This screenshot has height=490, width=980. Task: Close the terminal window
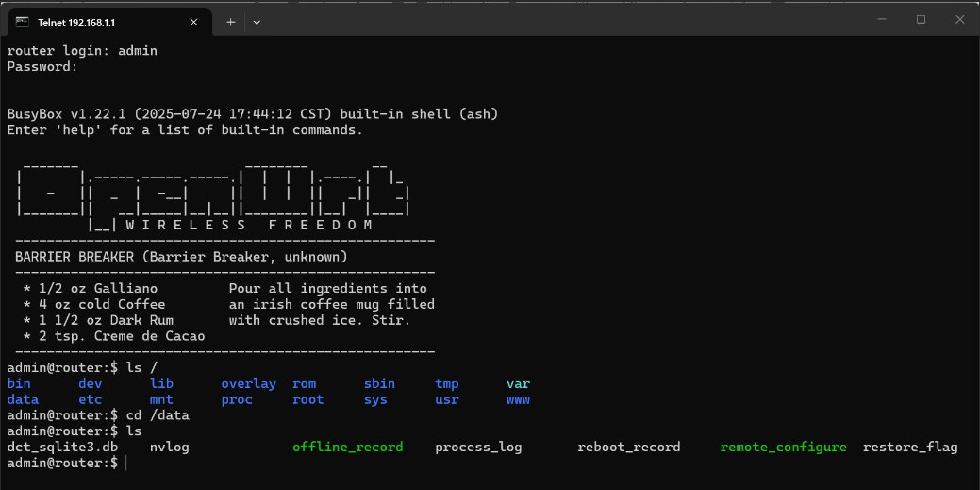(x=960, y=19)
